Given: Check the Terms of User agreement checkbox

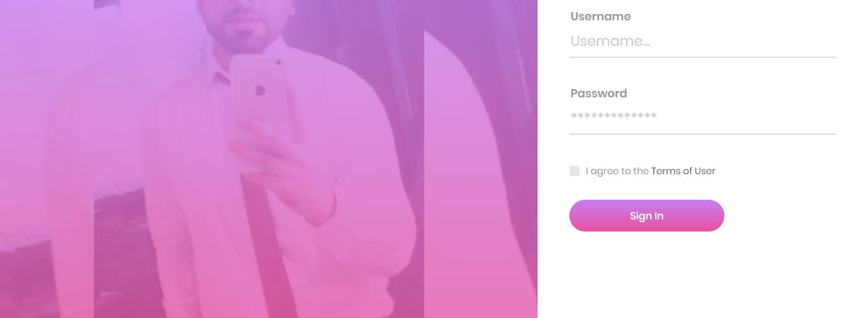Looking at the screenshot, I should pyautogui.click(x=574, y=171).
